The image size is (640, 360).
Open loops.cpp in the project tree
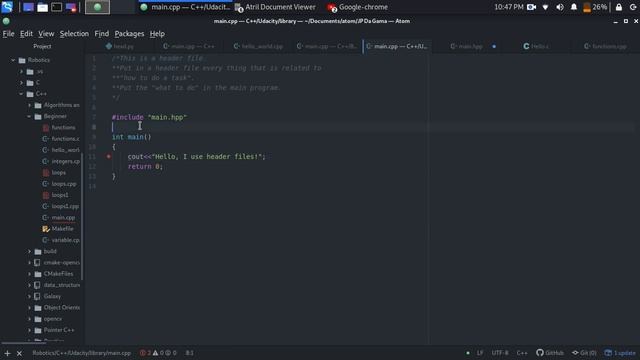[64, 184]
